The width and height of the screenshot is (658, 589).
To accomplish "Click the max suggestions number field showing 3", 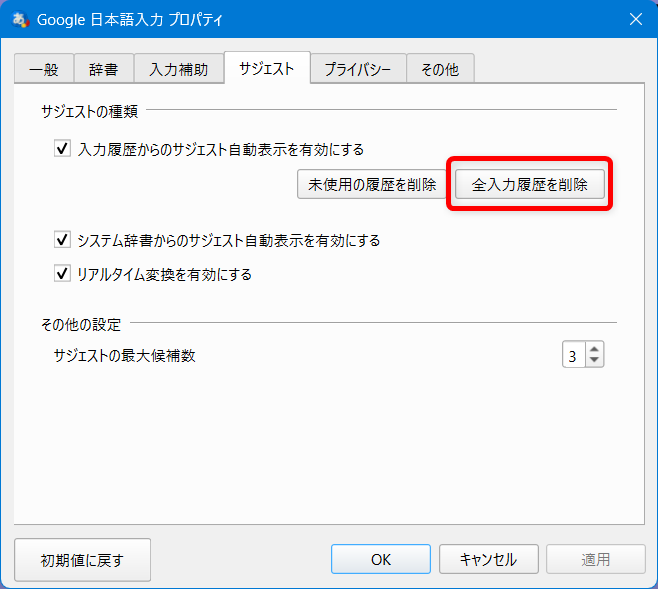I will tap(574, 355).
